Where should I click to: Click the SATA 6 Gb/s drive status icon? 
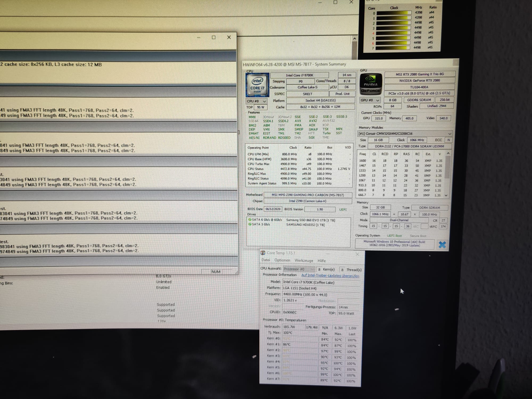[250, 220]
